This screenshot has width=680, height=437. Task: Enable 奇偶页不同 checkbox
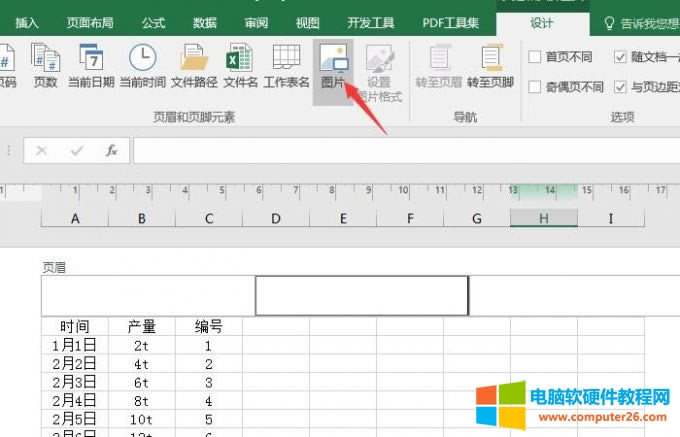[535, 87]
